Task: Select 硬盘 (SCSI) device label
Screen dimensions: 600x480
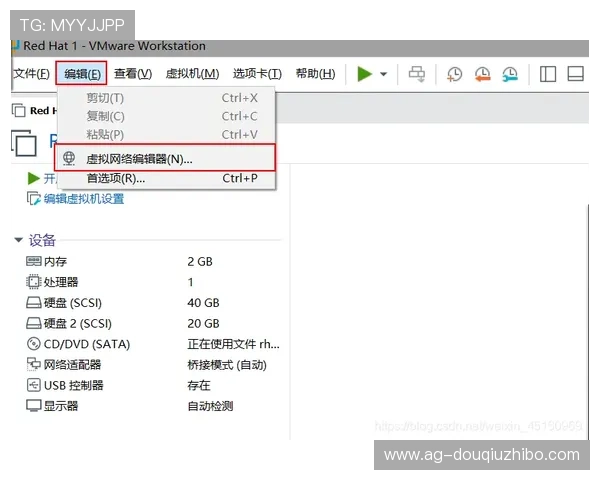Action: tap(73, 303)
